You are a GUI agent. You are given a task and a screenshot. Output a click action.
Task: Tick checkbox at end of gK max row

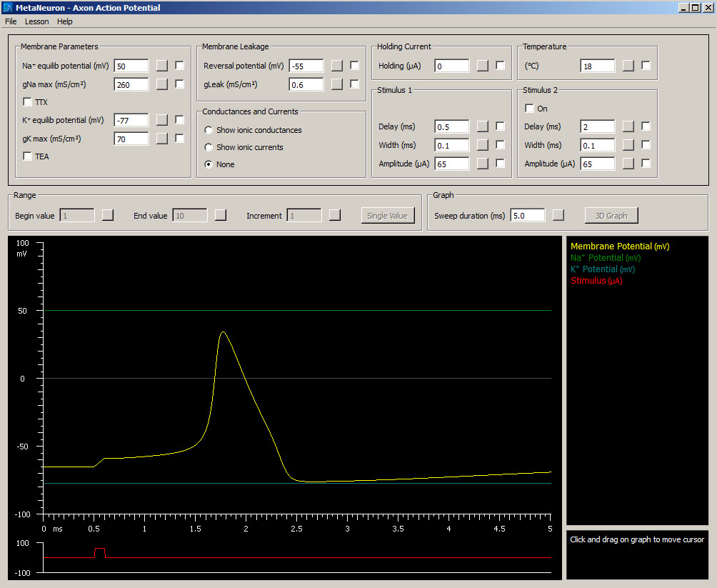(180, 138)
